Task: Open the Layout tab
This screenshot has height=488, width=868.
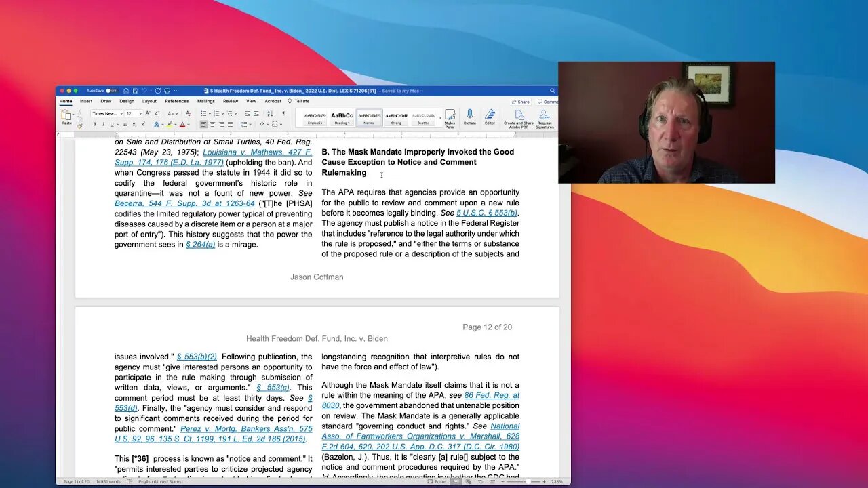Action: [149, 101]
